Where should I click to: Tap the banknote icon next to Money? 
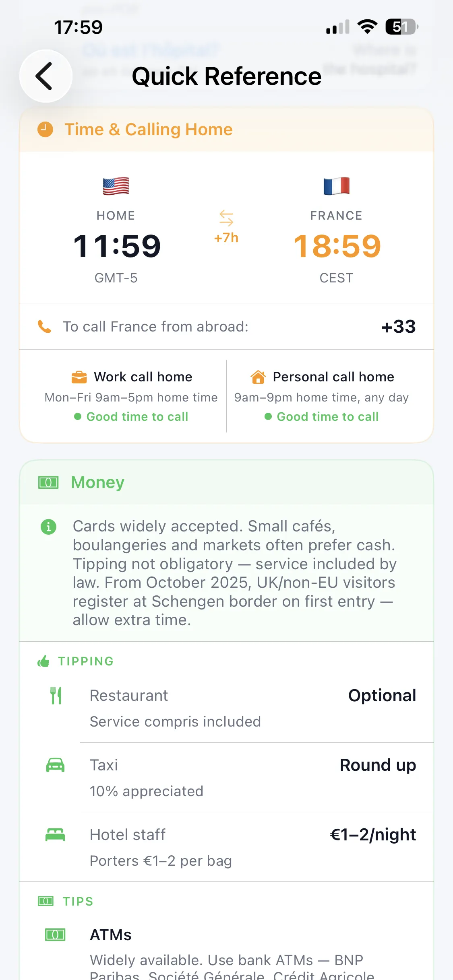pyautogui.click(x=48, y=482)
